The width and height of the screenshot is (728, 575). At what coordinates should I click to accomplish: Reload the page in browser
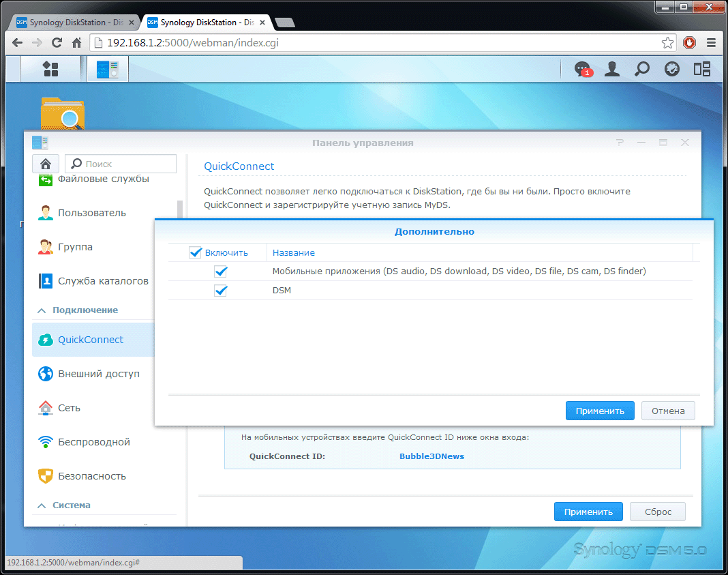[57, 43]
